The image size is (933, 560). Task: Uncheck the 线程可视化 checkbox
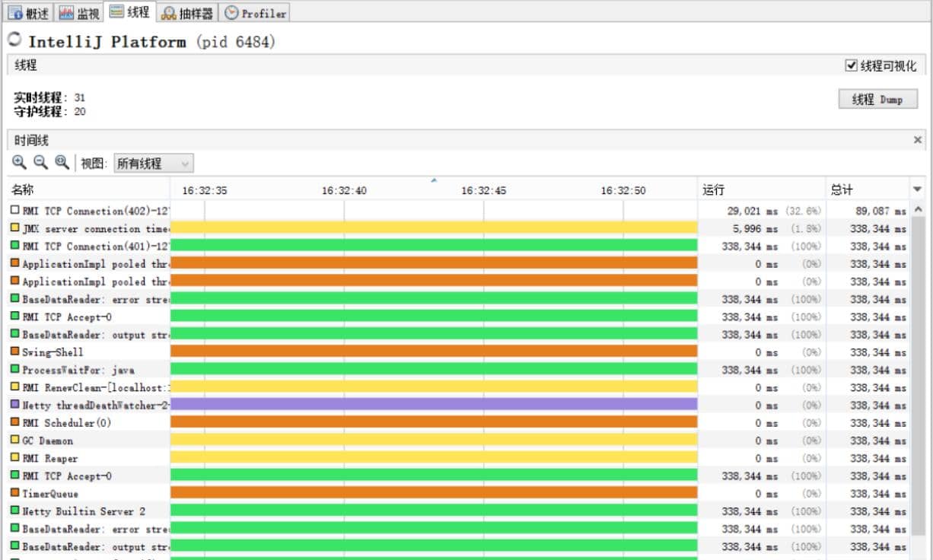pos(852,65)
